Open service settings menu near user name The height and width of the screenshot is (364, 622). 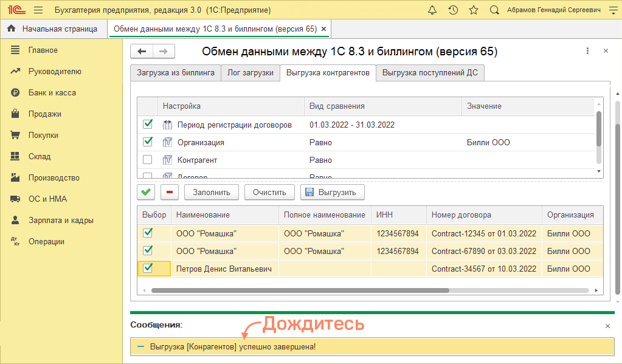click(613, 10)
